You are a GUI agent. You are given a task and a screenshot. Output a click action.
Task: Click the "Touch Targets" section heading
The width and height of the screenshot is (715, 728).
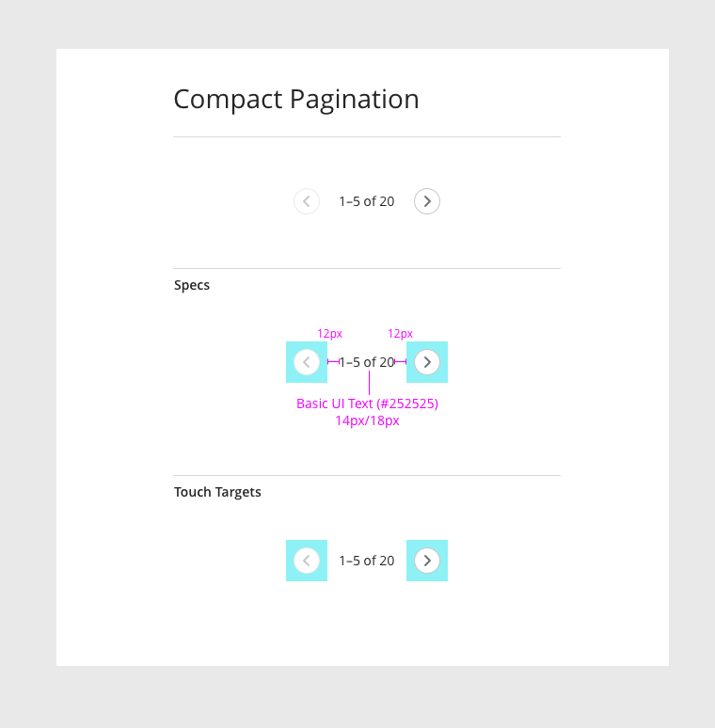pos(217,492)
